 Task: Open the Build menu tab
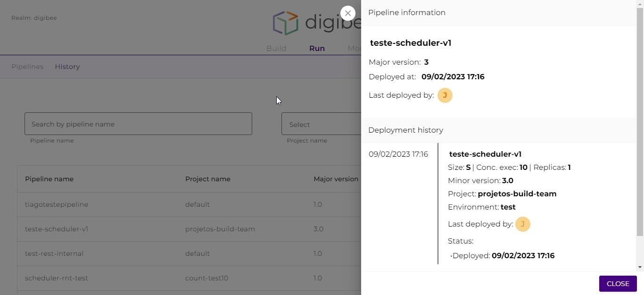tap(276, 48)
